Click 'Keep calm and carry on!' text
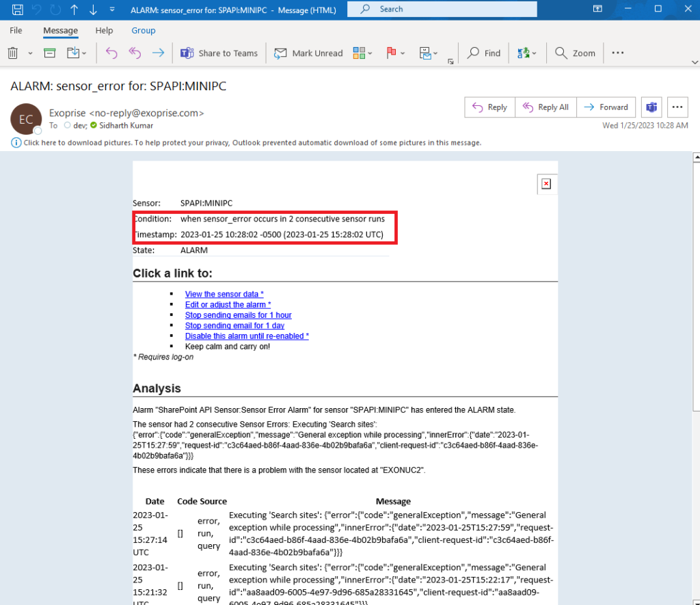Image resolution: width=700 pixels, height=605 pixels. pyautogui.click(x=227, y=347)
